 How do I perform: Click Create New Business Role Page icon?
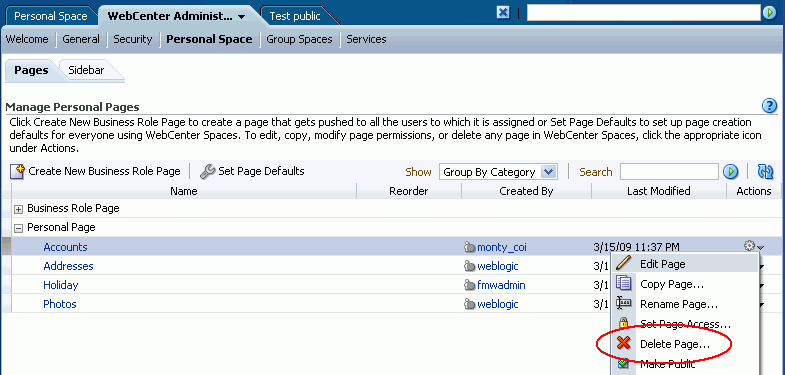click(x=18, y=171)
